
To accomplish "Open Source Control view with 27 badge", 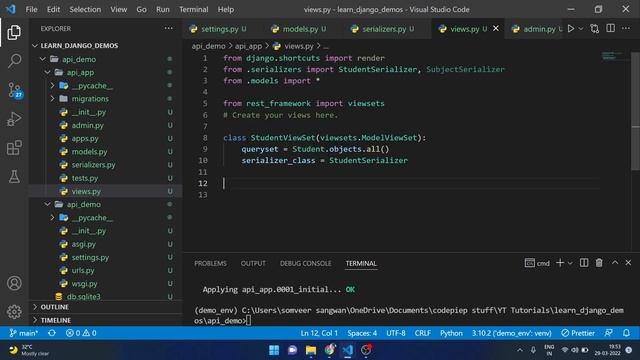I will point(15,90).
